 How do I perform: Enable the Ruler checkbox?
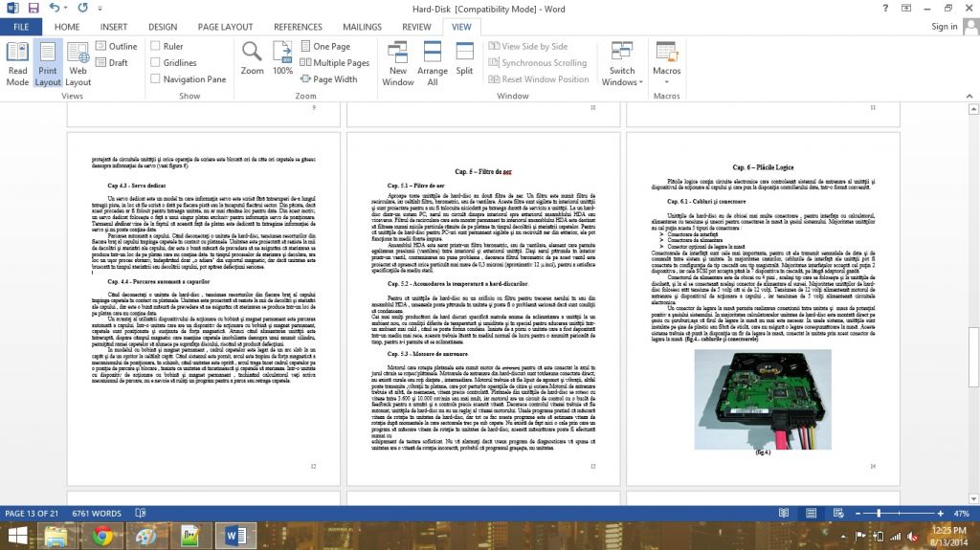(x=154, y=46)
